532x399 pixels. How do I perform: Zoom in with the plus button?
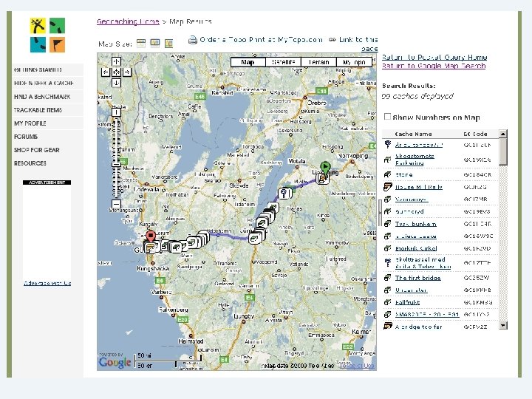tap(117, 112)
